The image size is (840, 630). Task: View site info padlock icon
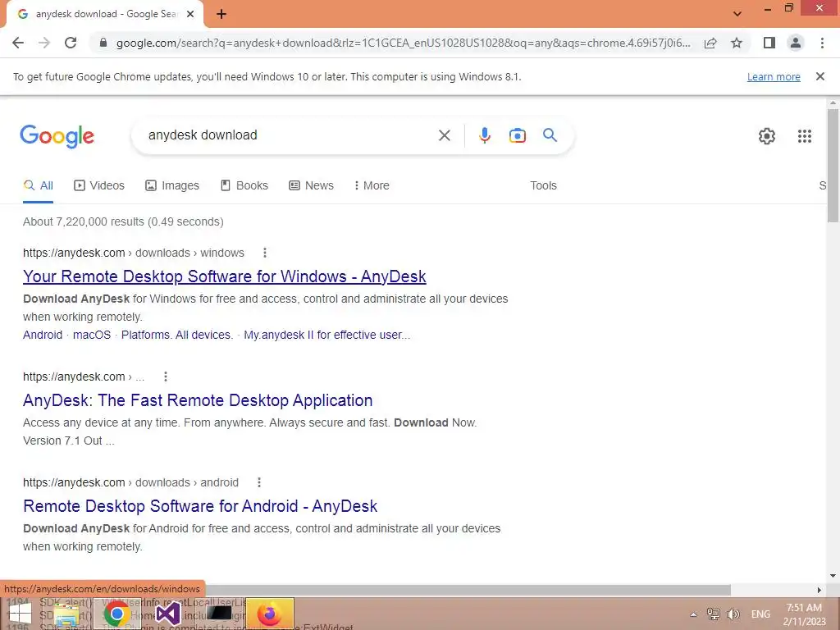click(103, 43)
